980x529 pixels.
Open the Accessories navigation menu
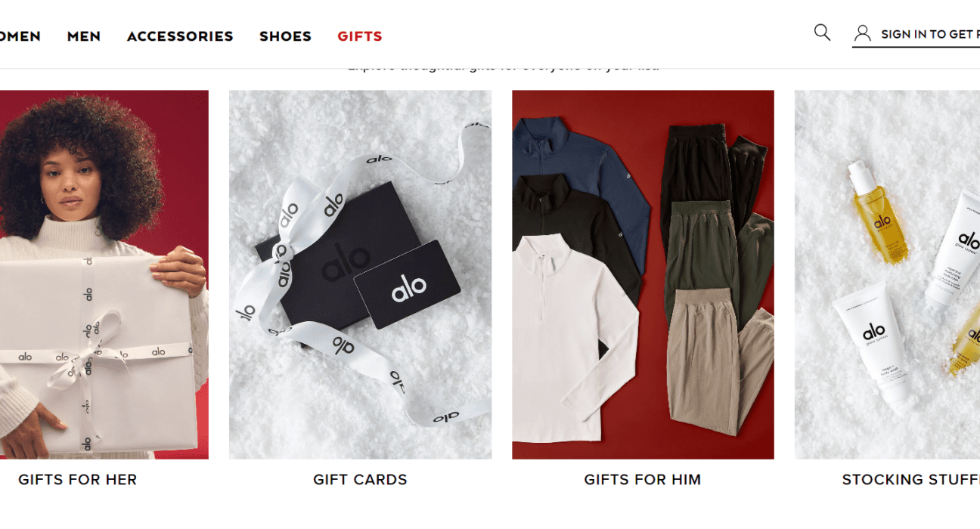[180, 36]
